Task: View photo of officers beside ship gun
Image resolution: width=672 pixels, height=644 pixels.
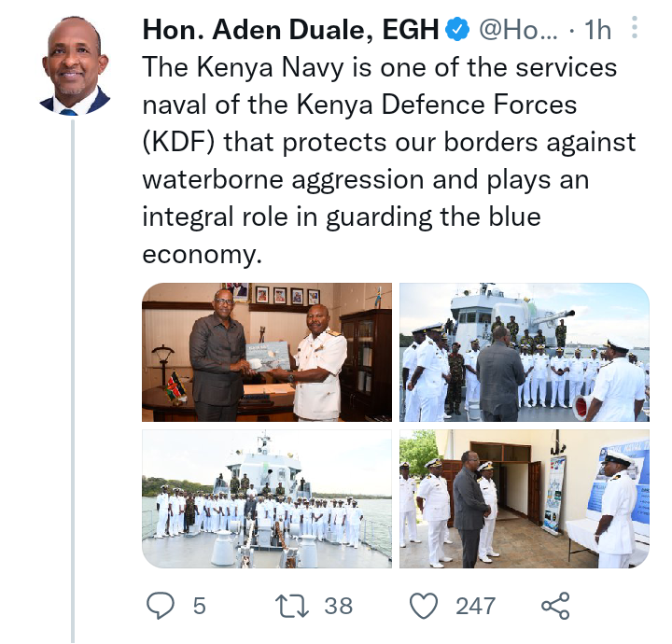Action: (525, 352)
